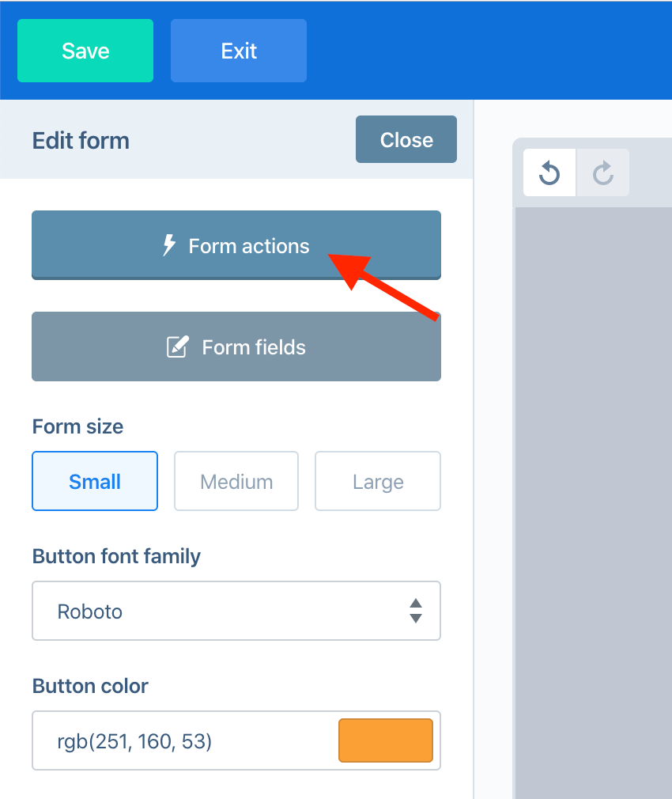The width and height of the screenshot is (672, 799).
Task: Click the undo arrow icon
Action: click(x=549, y=172)
